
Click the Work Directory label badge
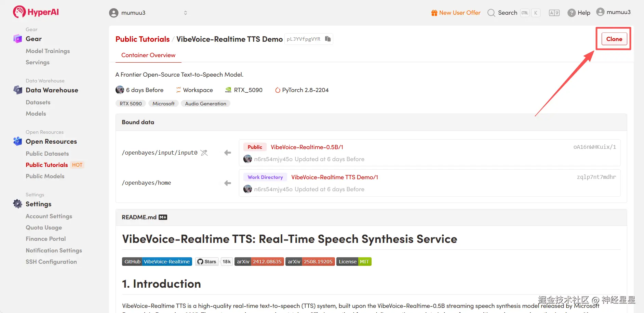point(265,177)
